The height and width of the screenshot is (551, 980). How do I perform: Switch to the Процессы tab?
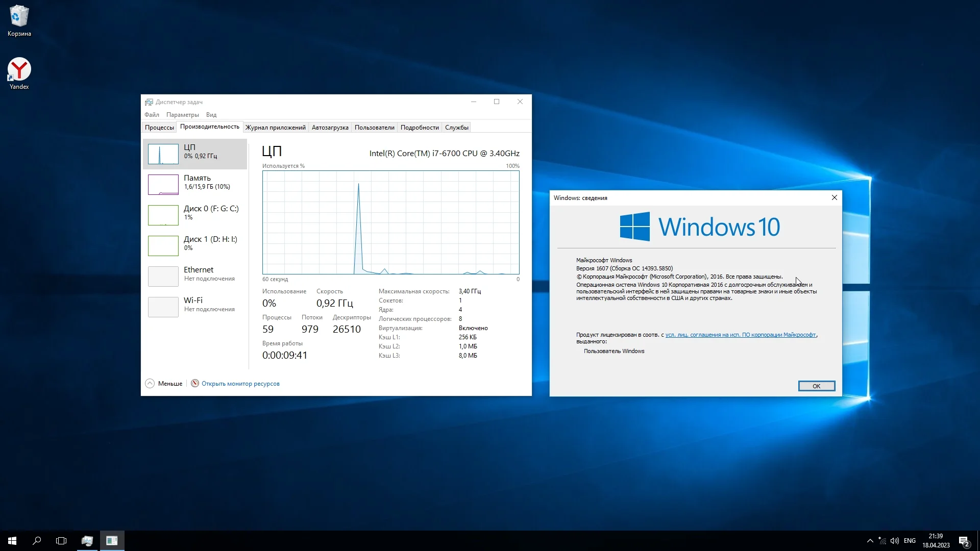coord(159,128)
